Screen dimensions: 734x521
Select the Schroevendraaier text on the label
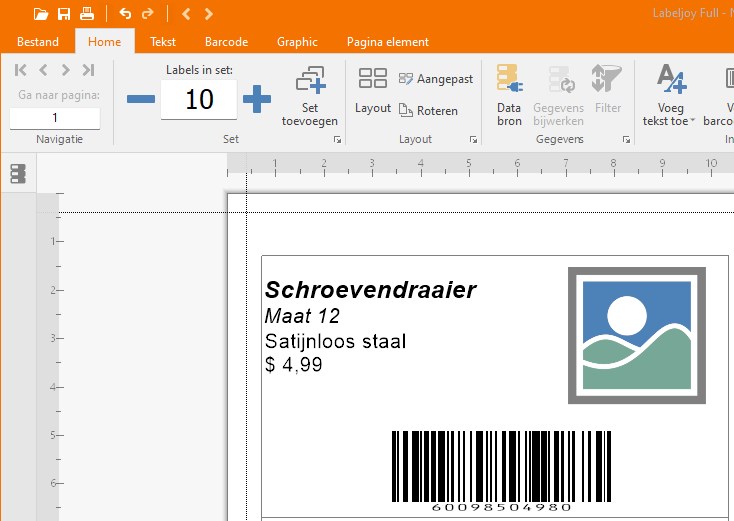pos(370,289)
